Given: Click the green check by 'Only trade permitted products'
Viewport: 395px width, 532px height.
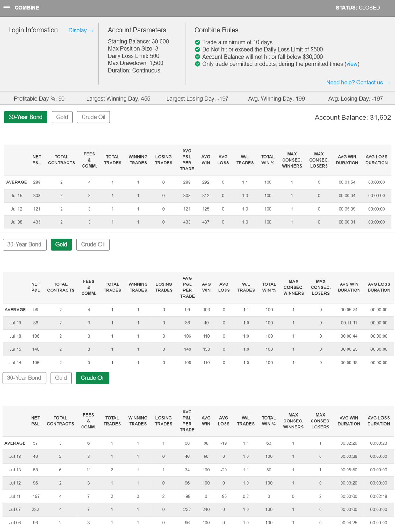Looking at the screenshot, I should (x=197, y=64).
